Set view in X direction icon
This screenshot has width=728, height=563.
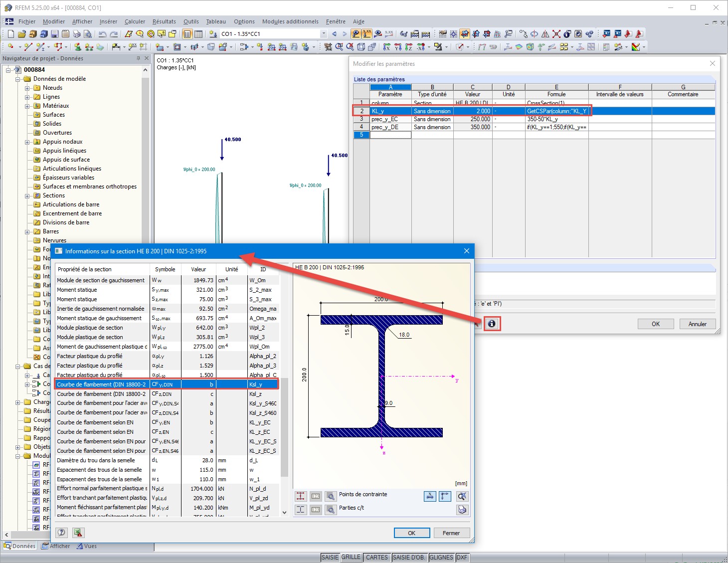point(387,47)
